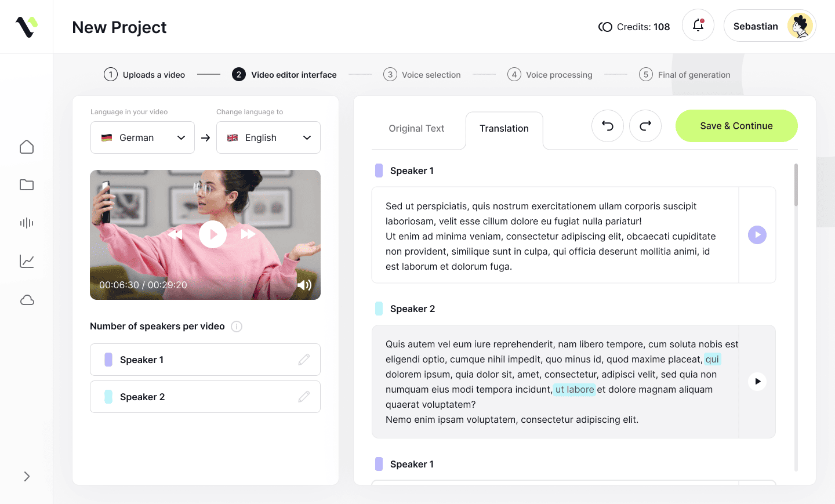Click the video thumbnail preview

205,235
